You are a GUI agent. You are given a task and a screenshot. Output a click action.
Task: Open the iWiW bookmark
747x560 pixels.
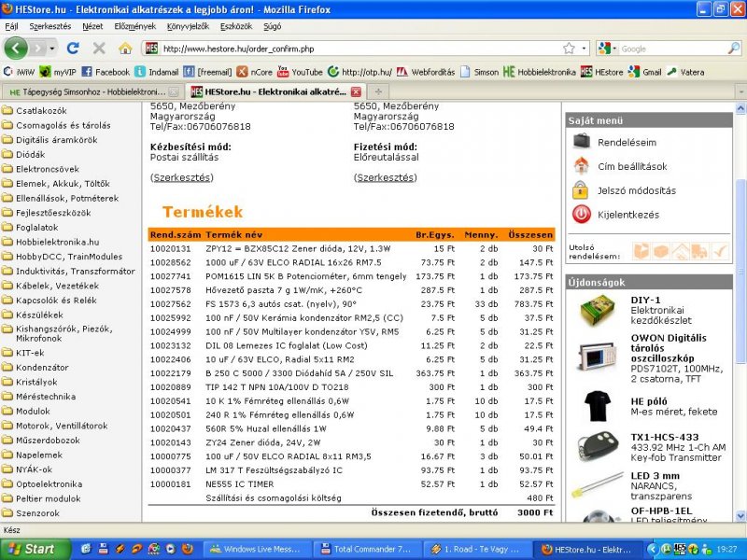19,72
